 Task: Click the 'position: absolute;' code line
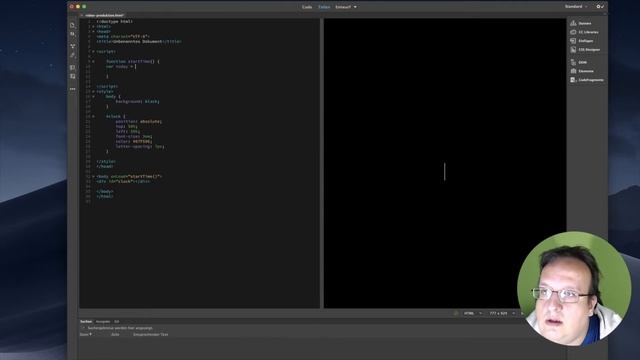(x=139, y=122)
